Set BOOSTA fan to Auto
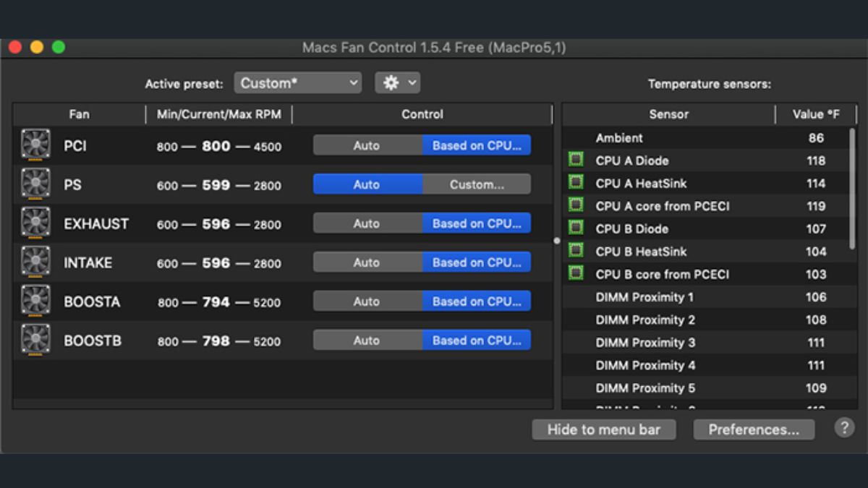 (367, 301)
